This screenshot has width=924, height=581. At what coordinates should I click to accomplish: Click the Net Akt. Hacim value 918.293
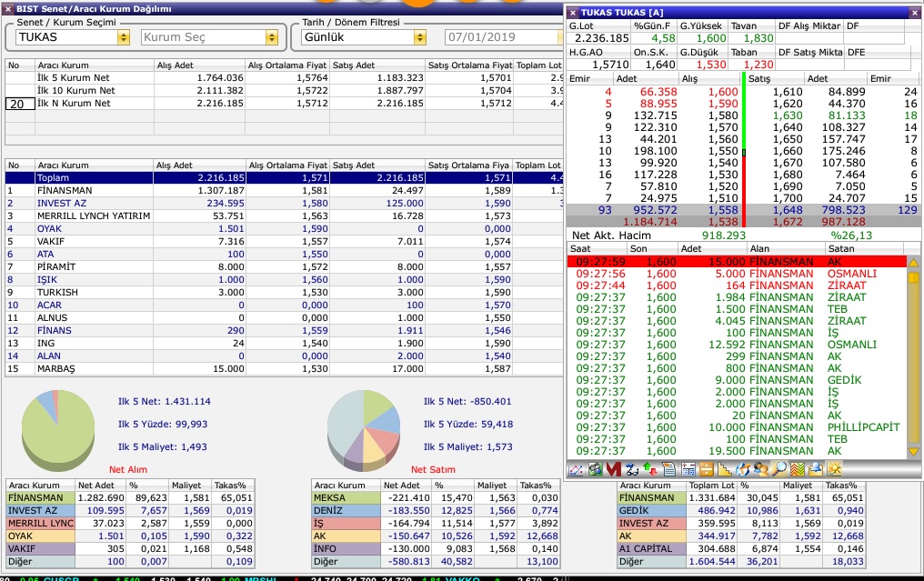724,235
